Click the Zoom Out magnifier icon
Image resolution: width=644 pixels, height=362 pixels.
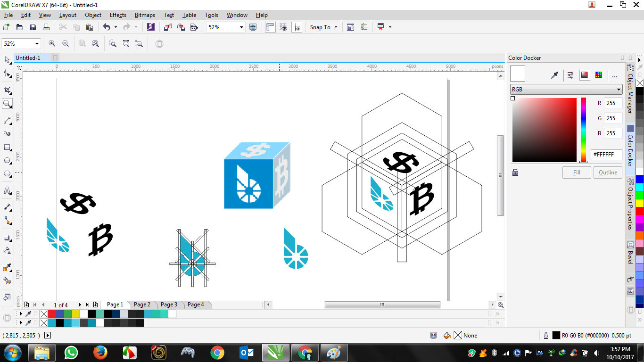(66, 43)
